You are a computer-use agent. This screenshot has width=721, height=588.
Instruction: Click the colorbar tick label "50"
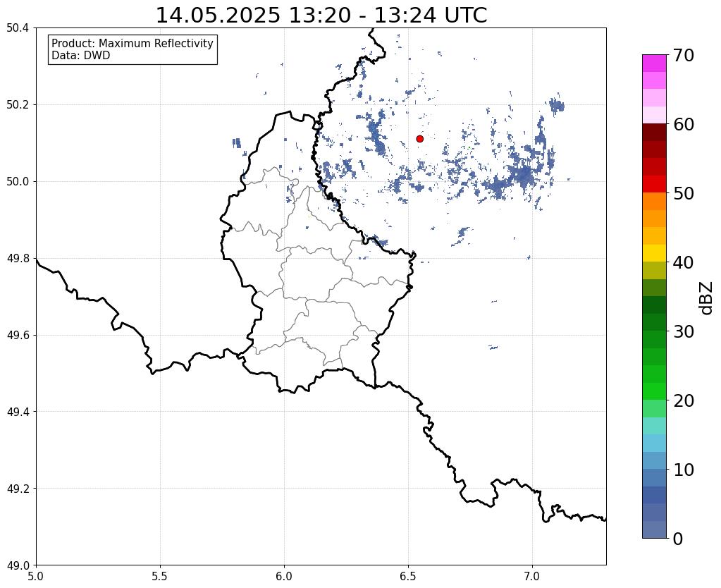(x=682, y=193)
